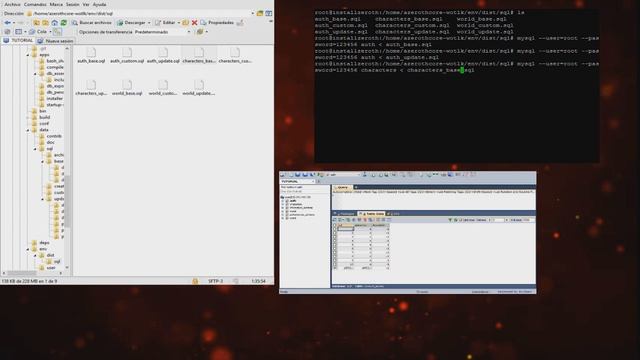
Task: Open the Marca menu
Action: coord(56,4)
